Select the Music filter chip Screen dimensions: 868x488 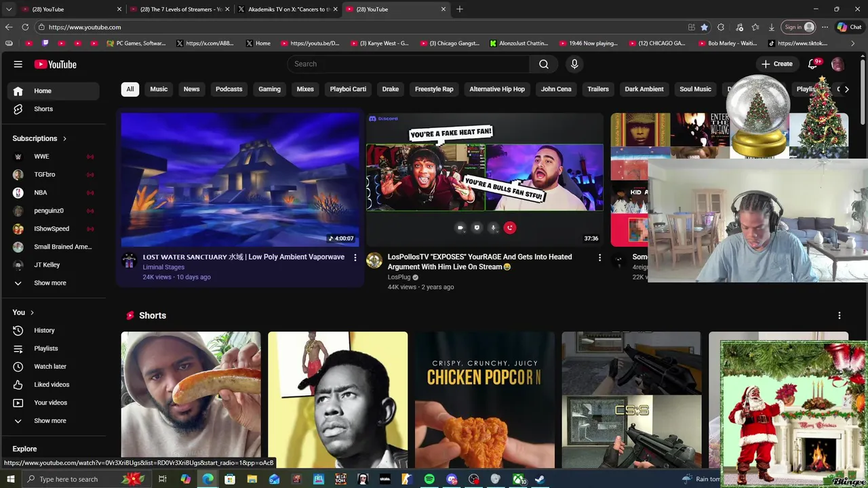pyautogui.click(x=159, y=89)
